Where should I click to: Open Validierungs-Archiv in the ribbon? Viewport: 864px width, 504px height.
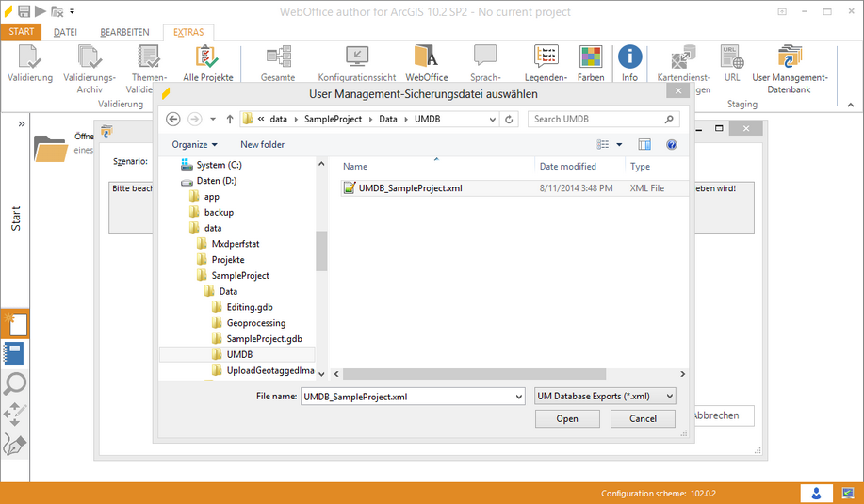pos(90,69)
